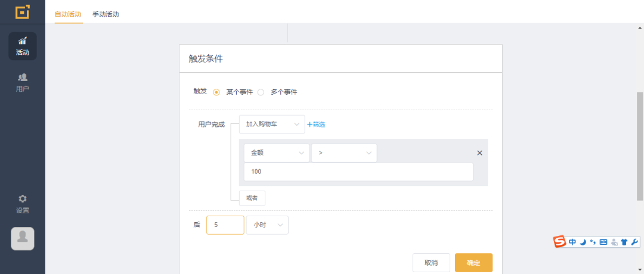Open the 活动 section in sidebar
644x274 pixels.
click(x=23, y=46)
